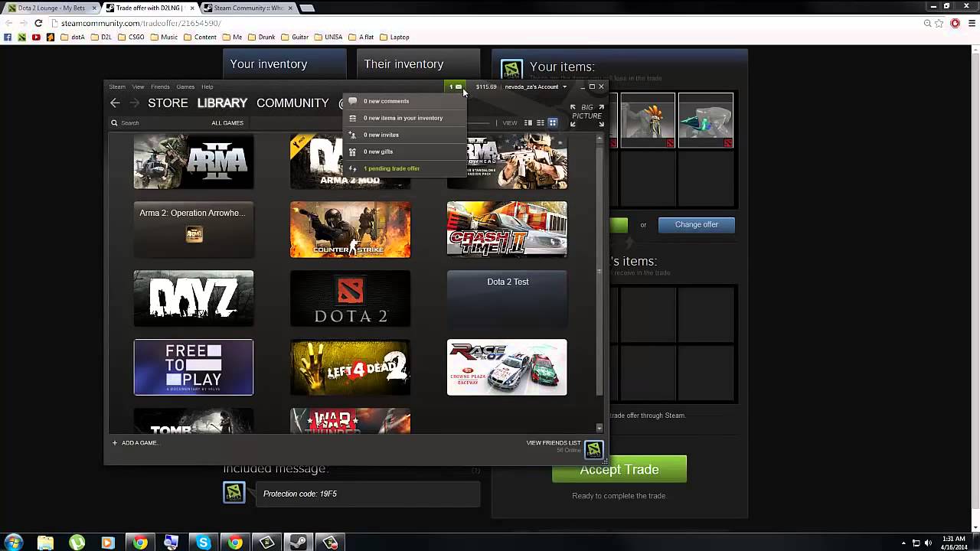980x551 pixels.
Task: Open the green notification envelope icon
Action: coord(456,86)
